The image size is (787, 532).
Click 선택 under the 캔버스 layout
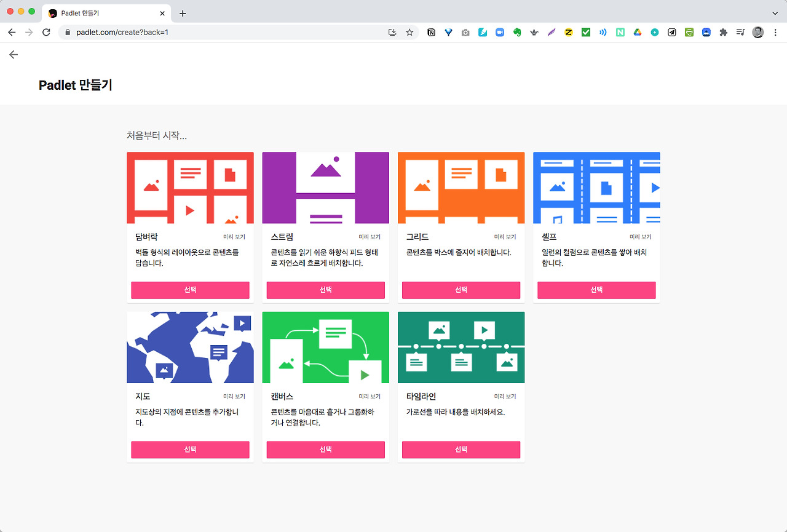(x=326, y=450)
